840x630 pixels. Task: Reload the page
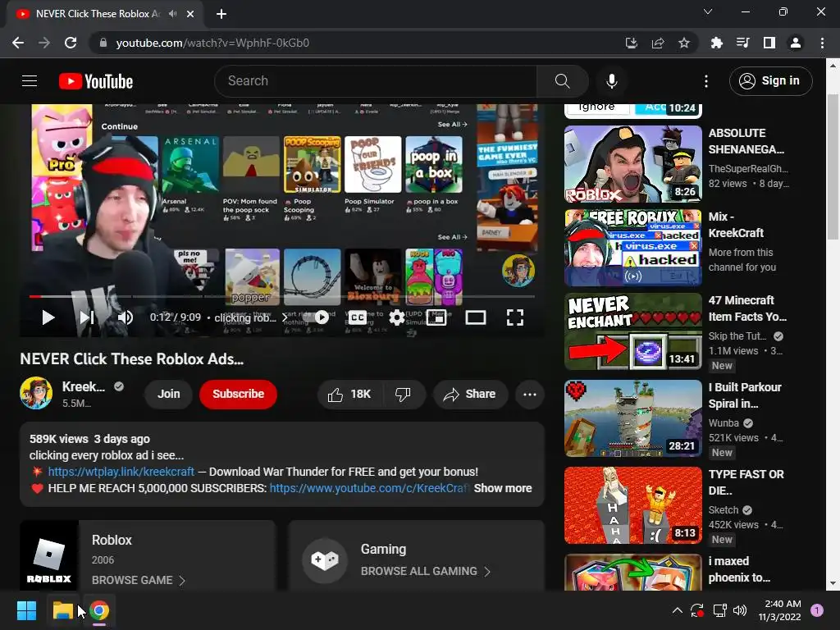click(x=71, y=43)
